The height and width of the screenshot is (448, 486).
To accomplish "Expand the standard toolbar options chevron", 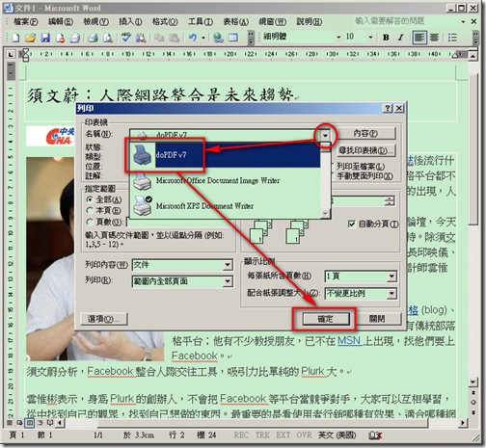I will pyautogui.click(x=251, y=38).
